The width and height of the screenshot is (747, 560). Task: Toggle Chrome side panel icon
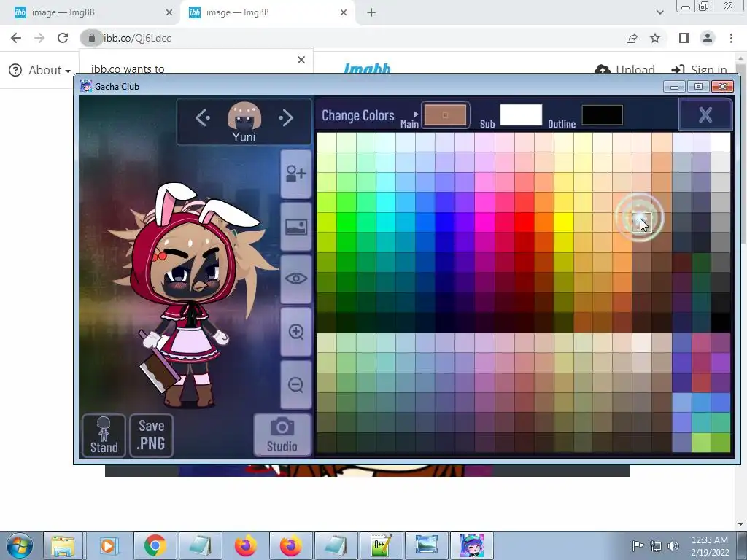click(684, 38)
